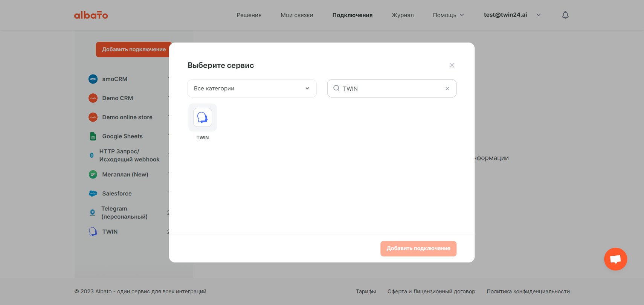
Task: Close the service selection dialog
Action: pyautogui.click(x=452, y=66)
